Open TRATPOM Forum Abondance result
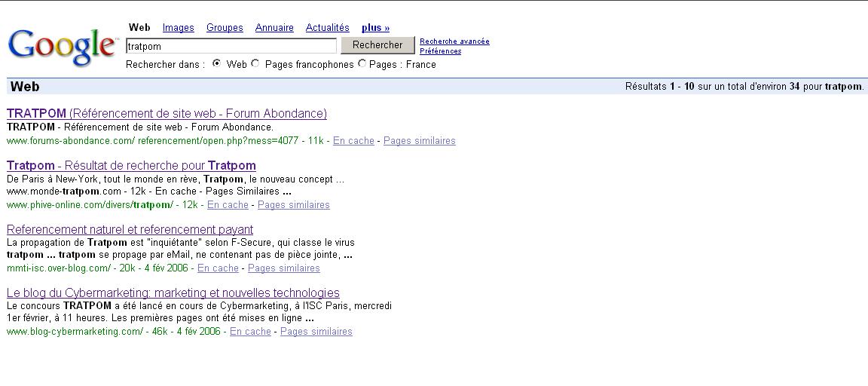868x386 pixels. coord(167,114)
